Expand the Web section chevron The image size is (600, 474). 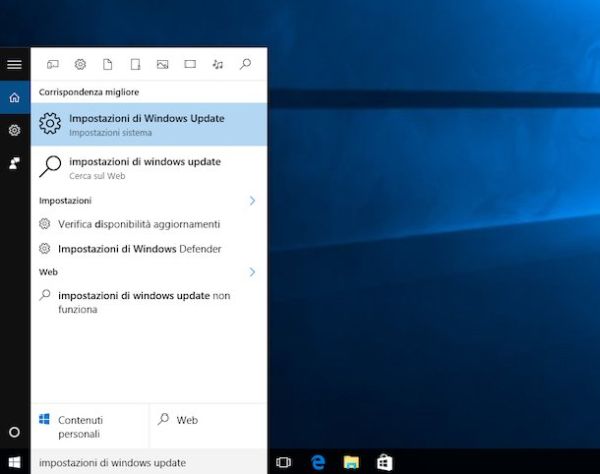(252, 272)
